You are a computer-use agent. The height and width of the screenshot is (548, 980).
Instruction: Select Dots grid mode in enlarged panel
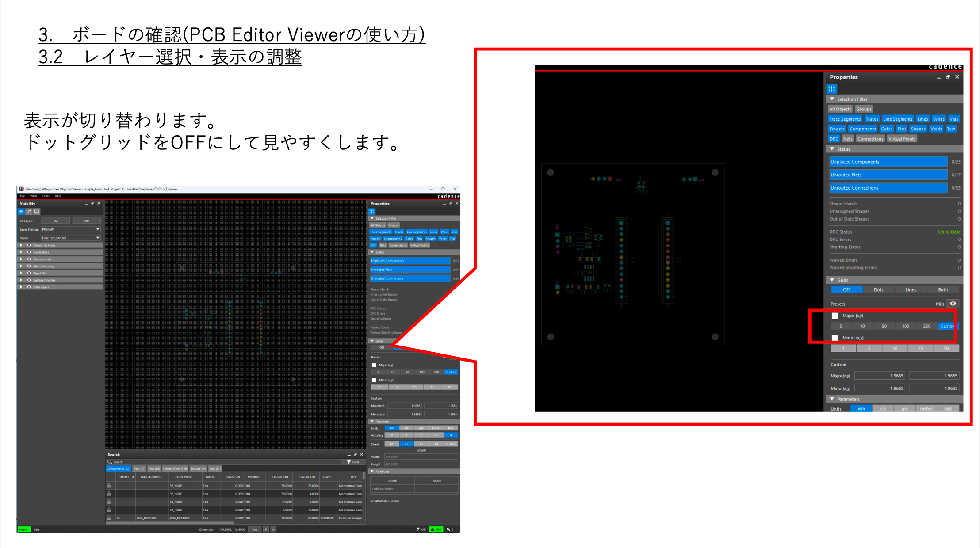878,290
